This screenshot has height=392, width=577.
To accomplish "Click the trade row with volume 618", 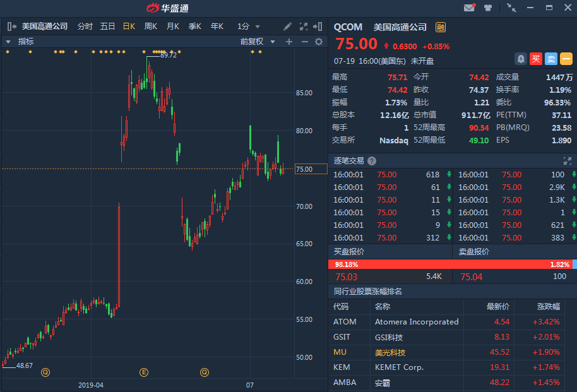I will coord(391,175).
